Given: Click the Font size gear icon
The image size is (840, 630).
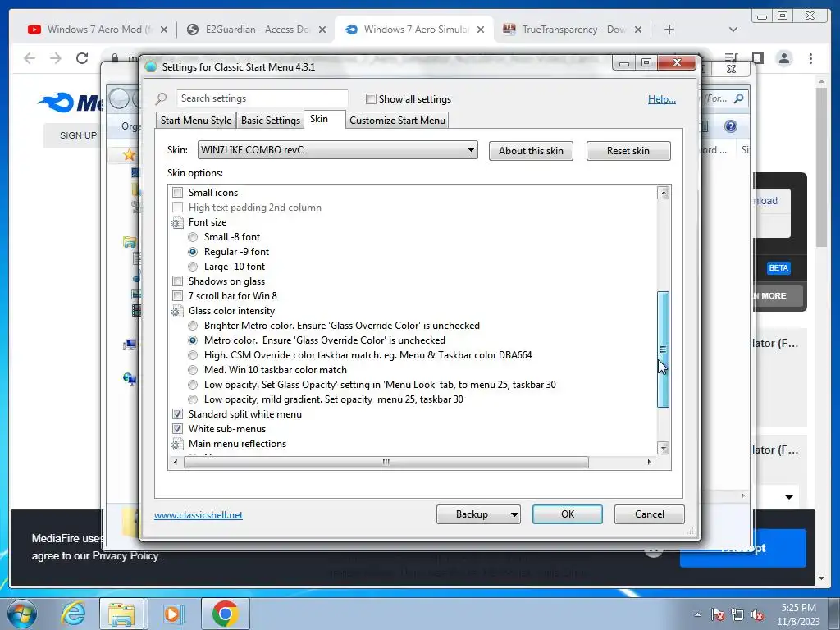Looking at the screenshot, I should coord(177,222).
